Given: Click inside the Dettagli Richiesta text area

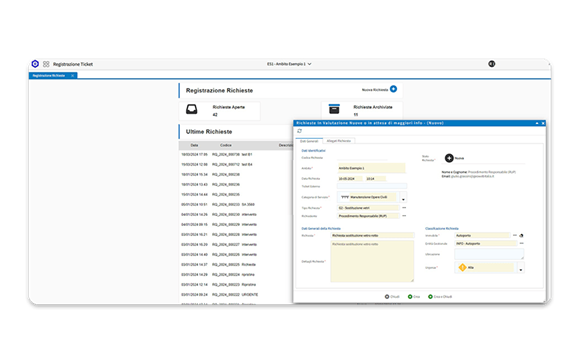Looking at the screenshot, I should click(x=372, y=261).
